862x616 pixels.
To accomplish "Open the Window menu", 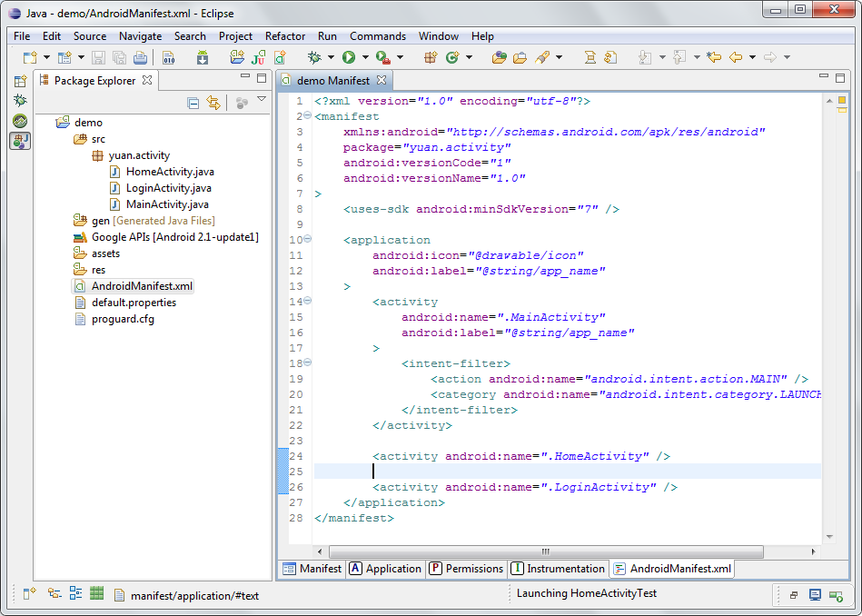I will pyautogui.click(x=438, y=36).
